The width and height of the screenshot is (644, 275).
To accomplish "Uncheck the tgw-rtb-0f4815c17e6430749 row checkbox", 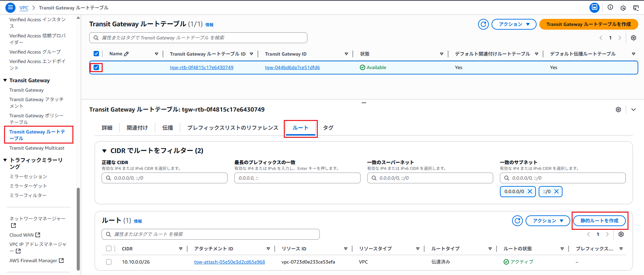I will (96, 67).
